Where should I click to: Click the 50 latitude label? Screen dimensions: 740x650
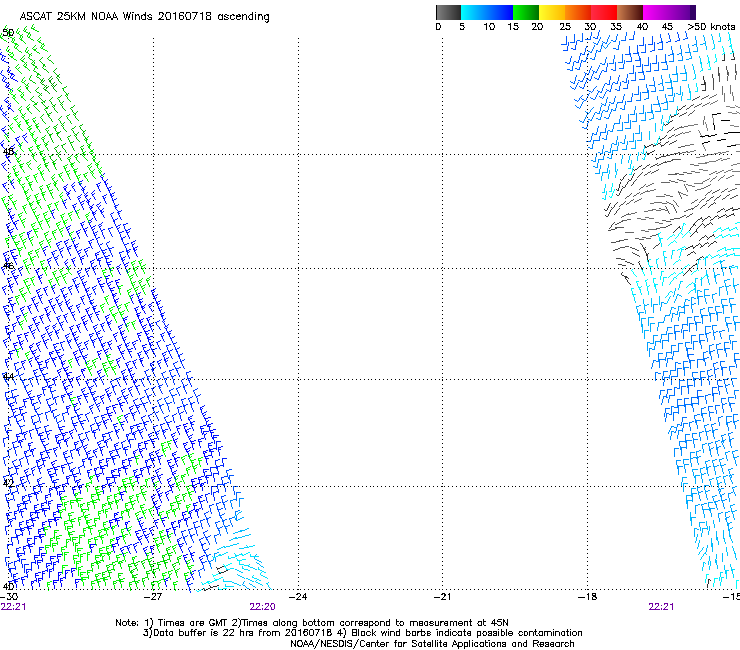coord(8,33)
